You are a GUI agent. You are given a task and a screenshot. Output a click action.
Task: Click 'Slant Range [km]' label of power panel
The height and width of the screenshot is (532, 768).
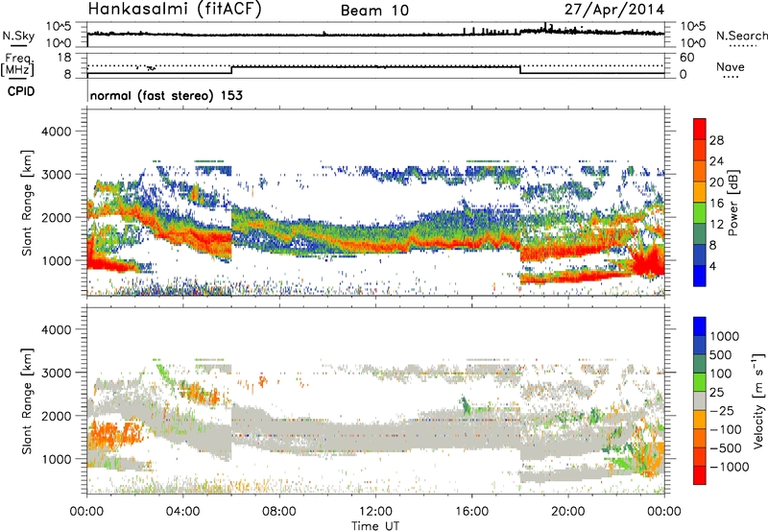27,203
